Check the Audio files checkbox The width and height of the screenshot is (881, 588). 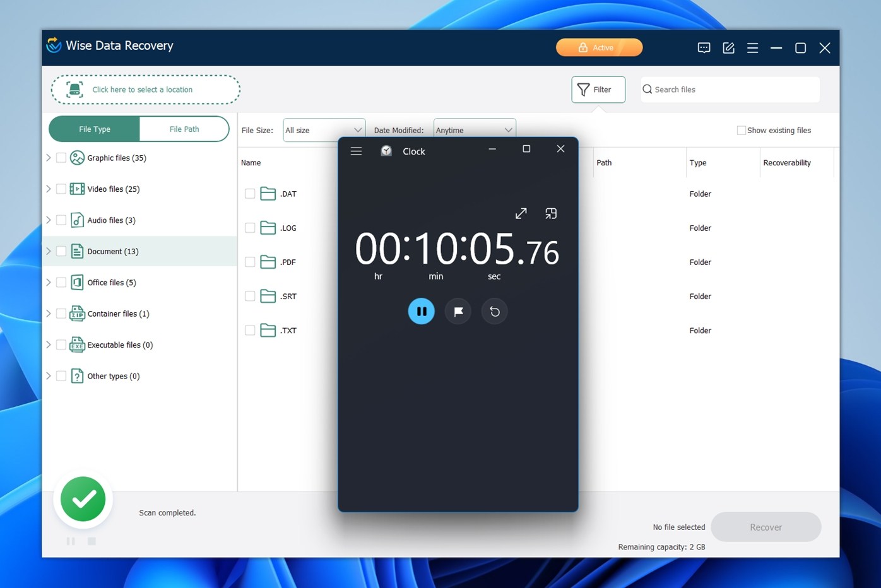coord(61,220)
